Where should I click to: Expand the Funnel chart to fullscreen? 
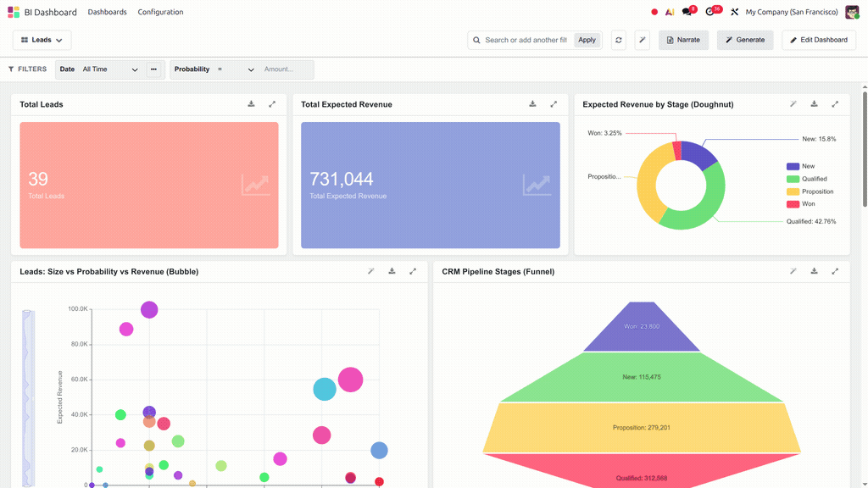(835, 271)
